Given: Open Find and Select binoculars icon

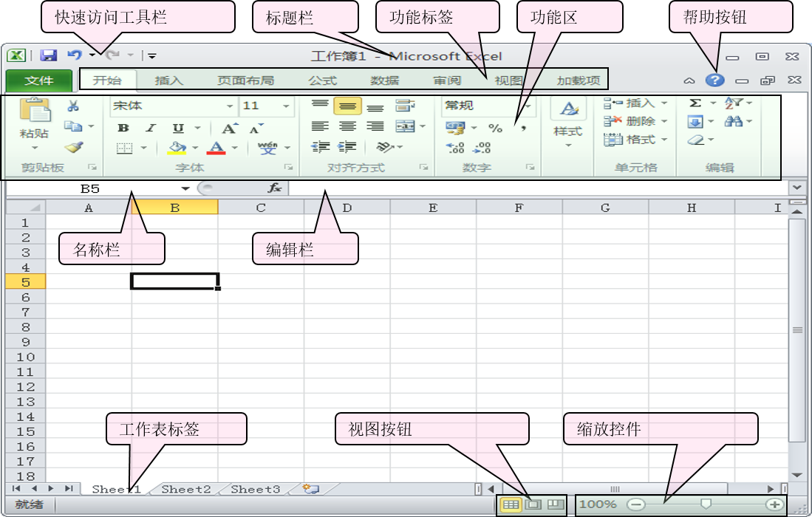Looking at the screenshot, I should click(x=733, y=121).
